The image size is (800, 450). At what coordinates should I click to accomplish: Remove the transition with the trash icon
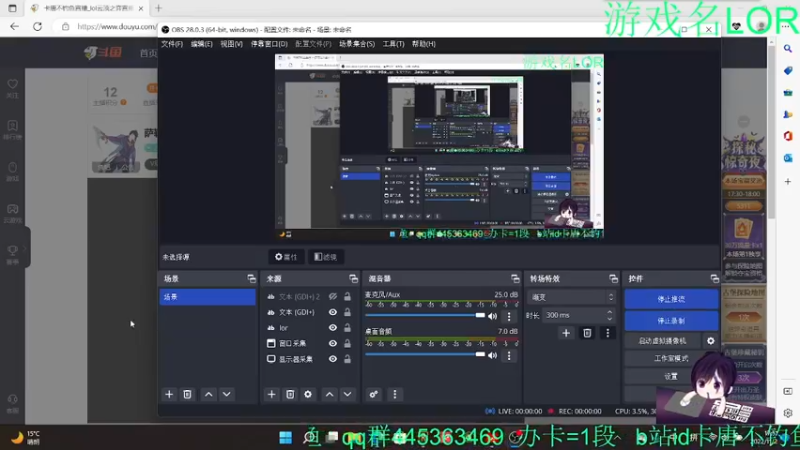click(587, 333)
